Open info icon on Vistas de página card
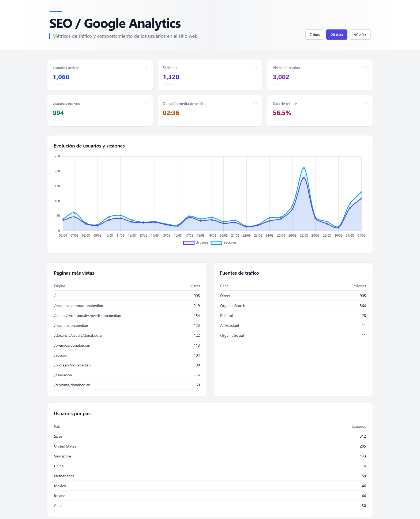420x519 pixels. pos(365,67)
